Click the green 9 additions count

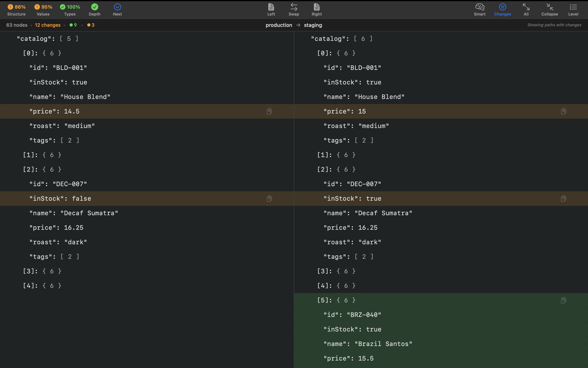(x=73, y=25)
